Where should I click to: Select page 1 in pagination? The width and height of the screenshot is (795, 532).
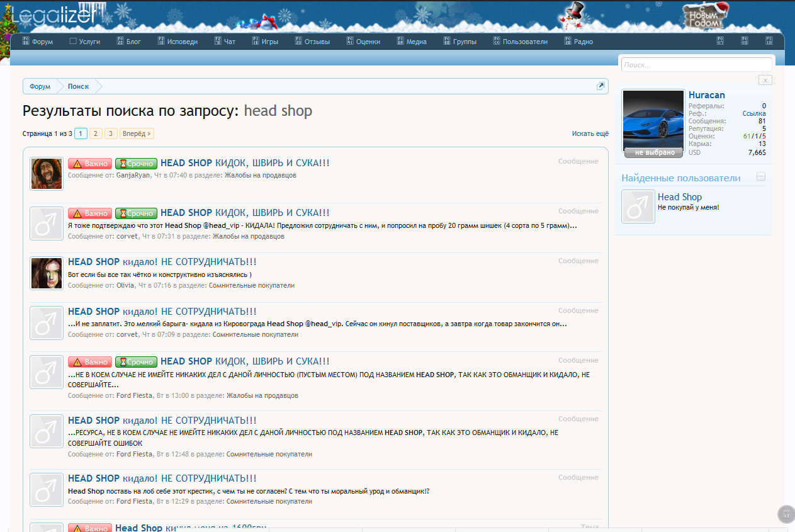pos(81,133)
